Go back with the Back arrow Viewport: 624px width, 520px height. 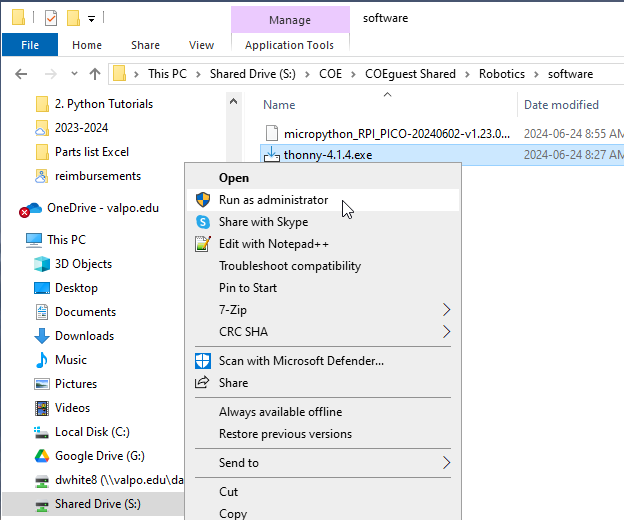click(x=21, y=74)
